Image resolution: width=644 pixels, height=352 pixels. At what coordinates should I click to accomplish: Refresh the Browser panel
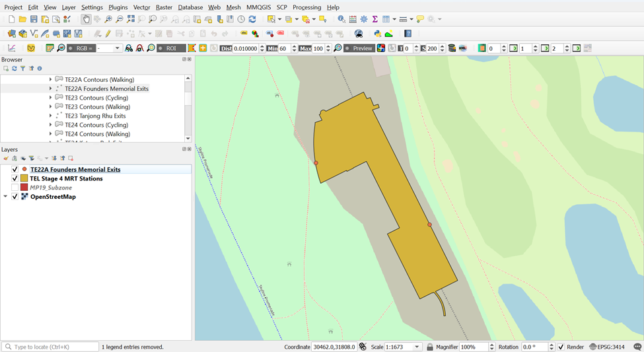click(14, 68)
